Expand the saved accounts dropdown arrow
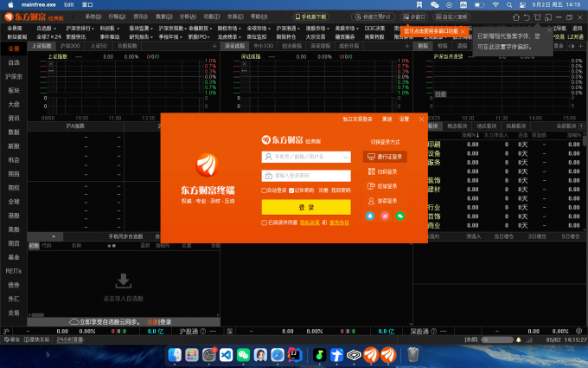Image resolution: width=588 pixels, height=368 pixels. [x=345, y=157]
